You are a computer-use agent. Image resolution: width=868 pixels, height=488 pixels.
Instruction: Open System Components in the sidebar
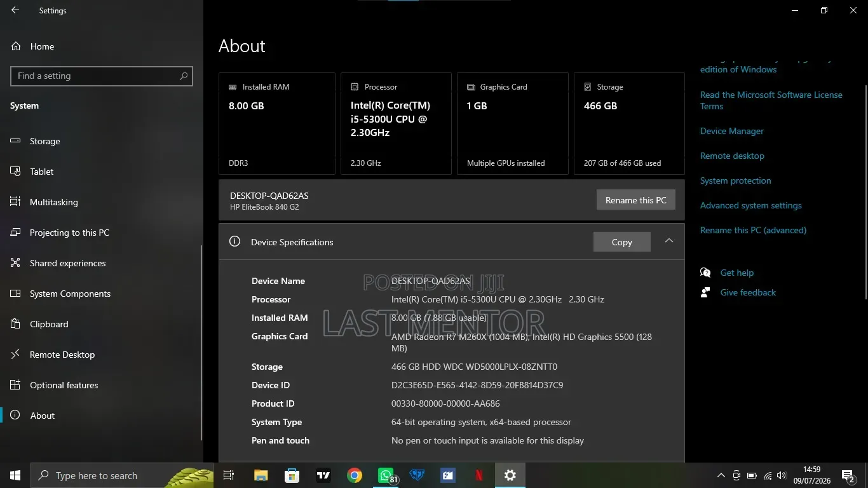tap(102, 294)
